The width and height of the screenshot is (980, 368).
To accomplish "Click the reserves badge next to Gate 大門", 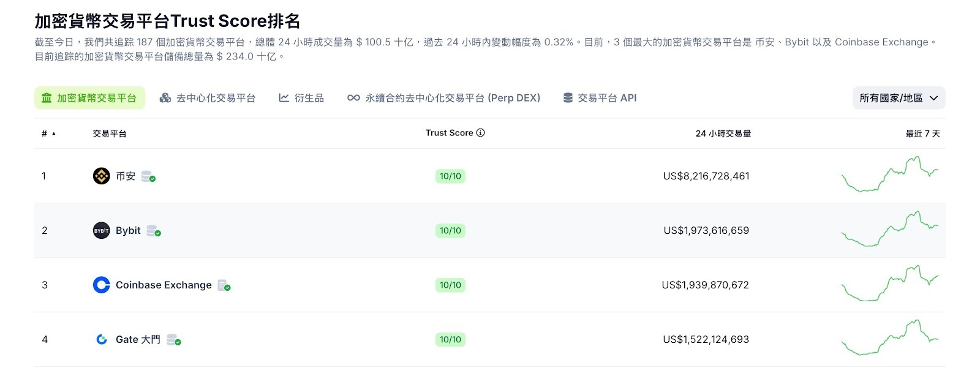I will [174, 340].
